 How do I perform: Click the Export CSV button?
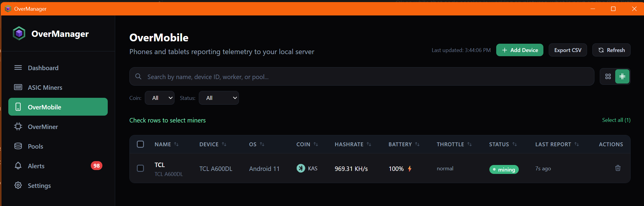coord(568,50)
